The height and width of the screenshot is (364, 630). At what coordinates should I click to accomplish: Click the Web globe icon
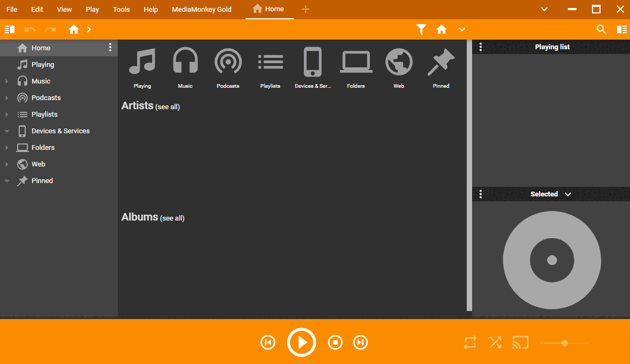click(x=399, y=61)
